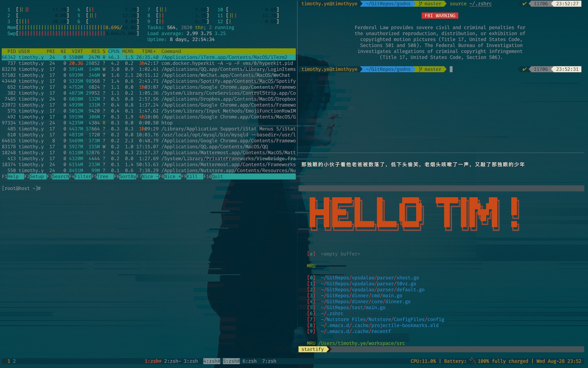Switch to tmux window 4:zsh#
The image size is (588, 368).
point(212,361)
